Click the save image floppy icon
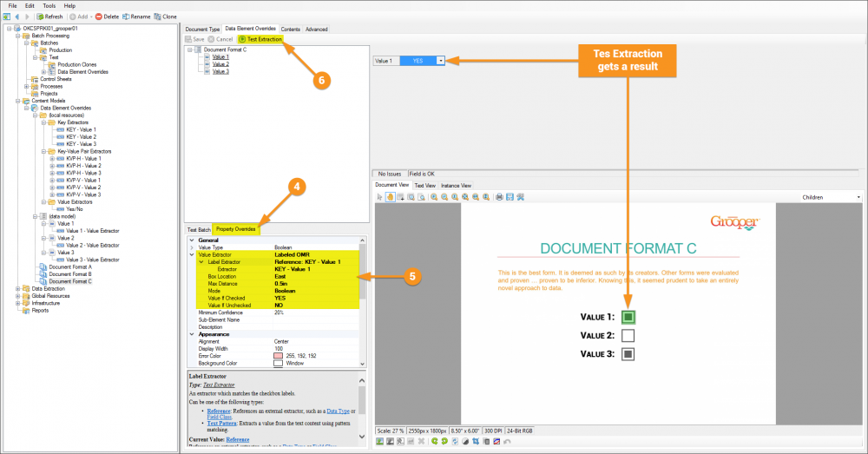Screen dimensions: 868x454 510,197
